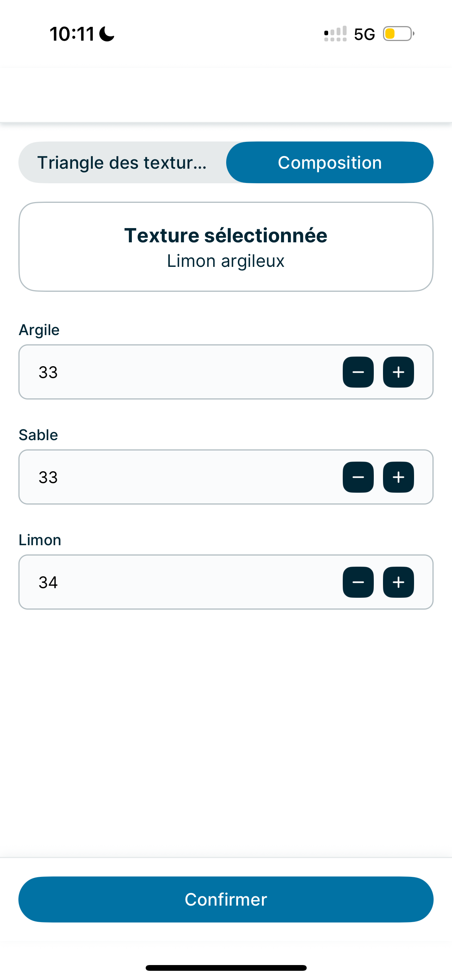Decrease the Argile value with minus button
This screenshot has height=980, width=452.
click(358, 372)
